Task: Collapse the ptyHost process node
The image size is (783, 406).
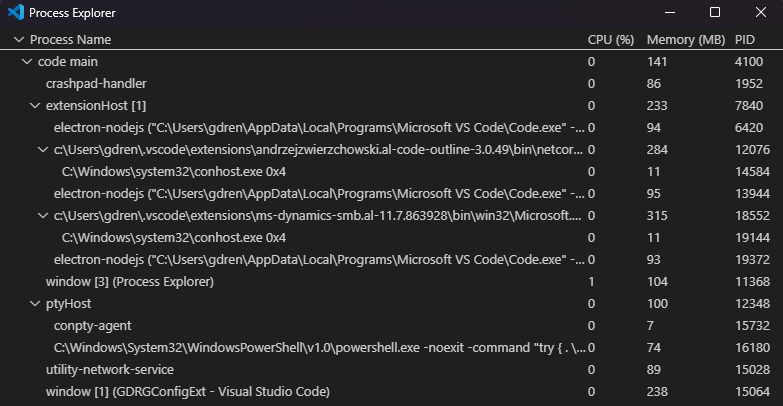Action: point(35,304)
